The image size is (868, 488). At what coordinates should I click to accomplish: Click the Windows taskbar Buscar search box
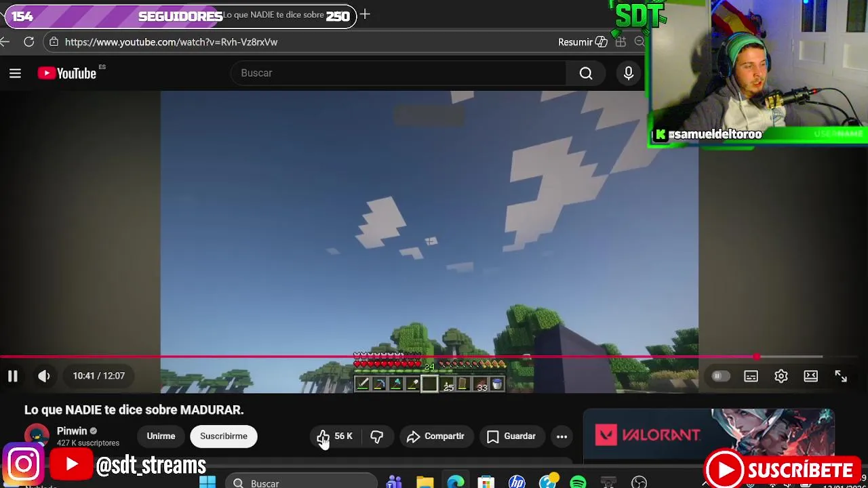[301, 483]
